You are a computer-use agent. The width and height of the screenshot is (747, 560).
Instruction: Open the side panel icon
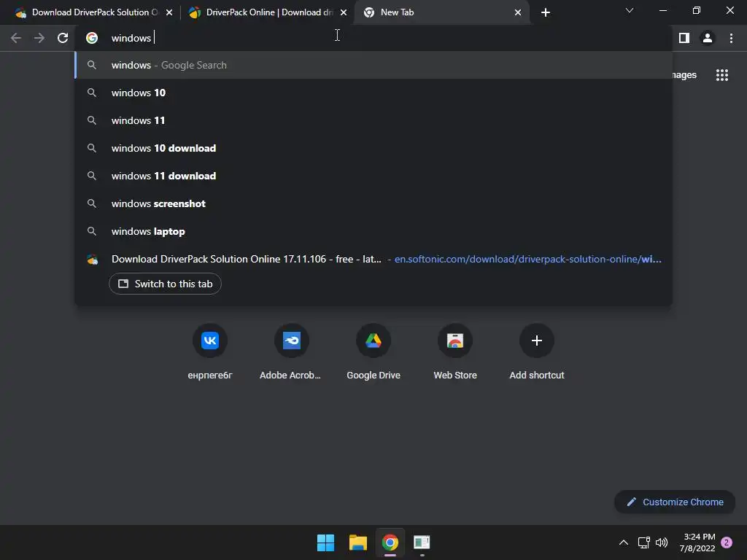(684, 38)
